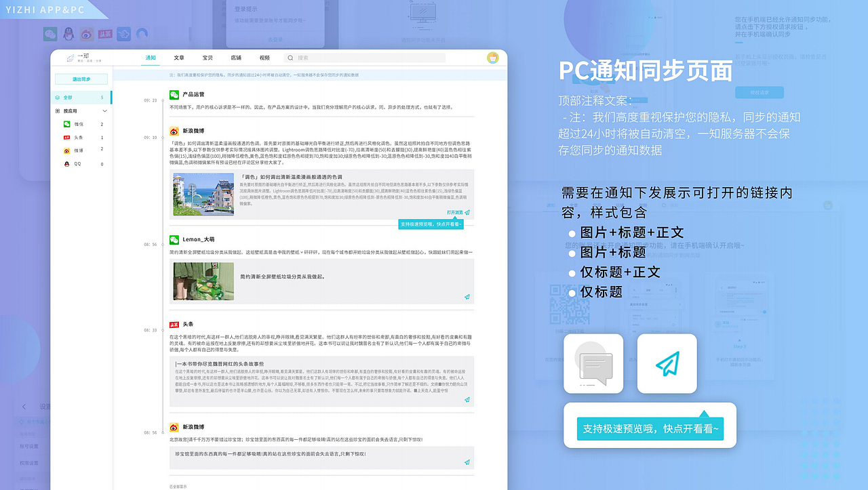868x490 pixels.
Task: Click the Weibo icon of the 08:56 bottom post
Action: tap(174, 428)
